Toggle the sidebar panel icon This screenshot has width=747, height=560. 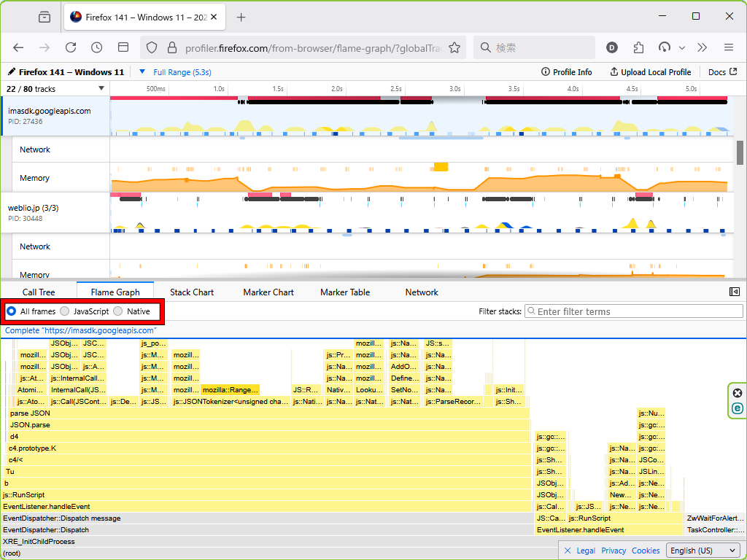[123, 47]
